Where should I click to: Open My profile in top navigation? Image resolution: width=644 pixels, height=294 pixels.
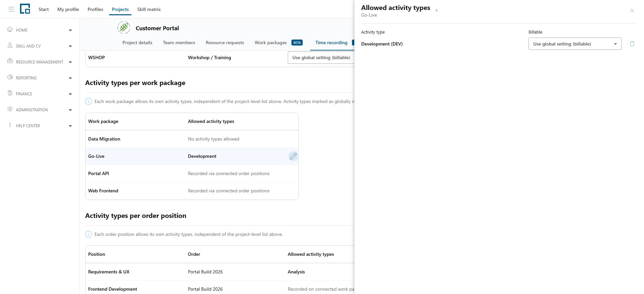pos(68,9)
